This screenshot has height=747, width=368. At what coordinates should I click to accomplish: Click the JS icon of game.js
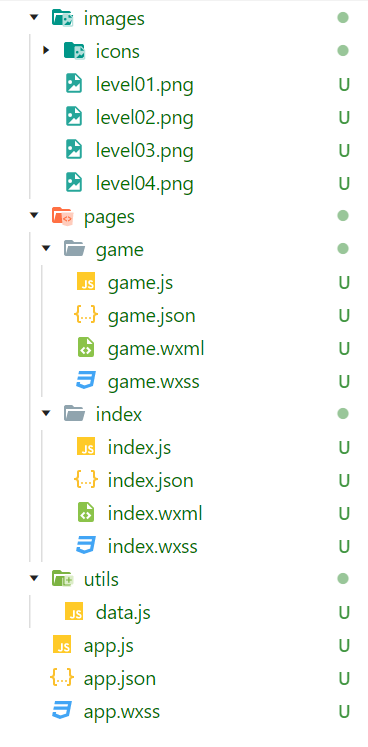[86, 282]
